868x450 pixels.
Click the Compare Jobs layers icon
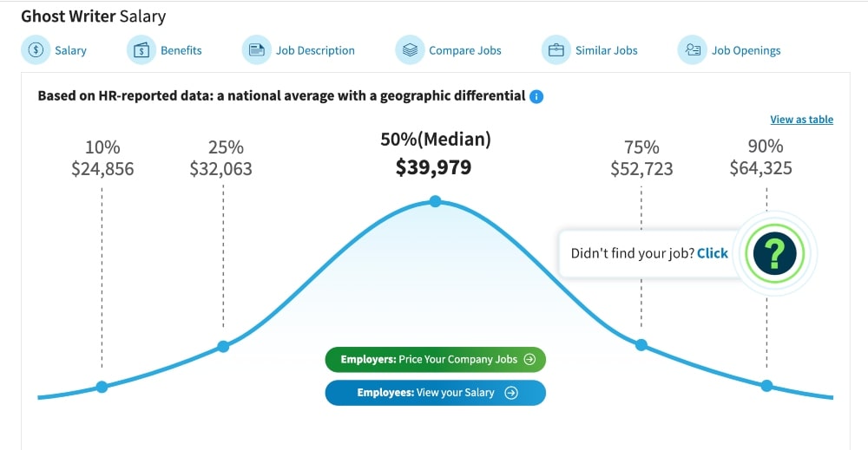coord(410,50)
